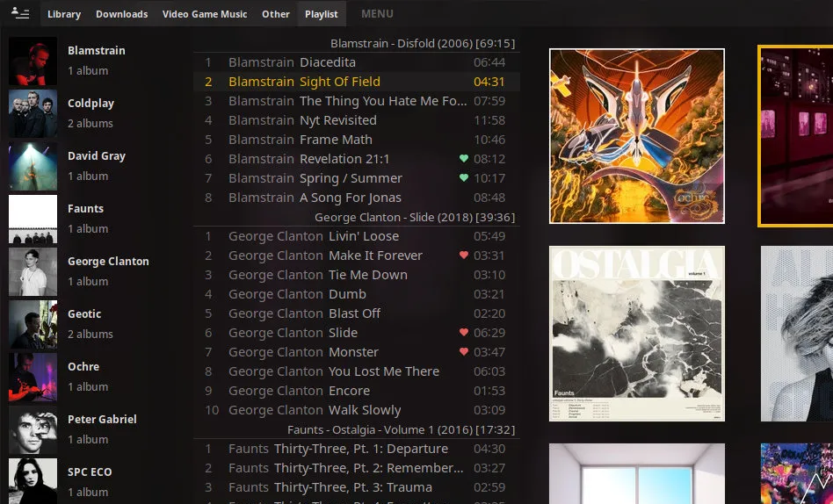This screenshot has height=504, width=833.
Task: Select Coldplay artist thumbnail
Action: tap(33, 113)
